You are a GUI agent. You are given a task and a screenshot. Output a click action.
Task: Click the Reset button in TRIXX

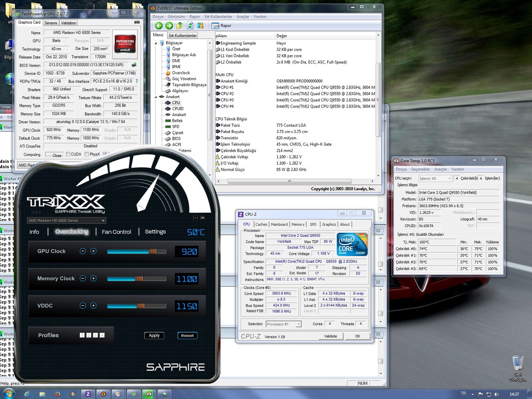(x=187, y=335)
